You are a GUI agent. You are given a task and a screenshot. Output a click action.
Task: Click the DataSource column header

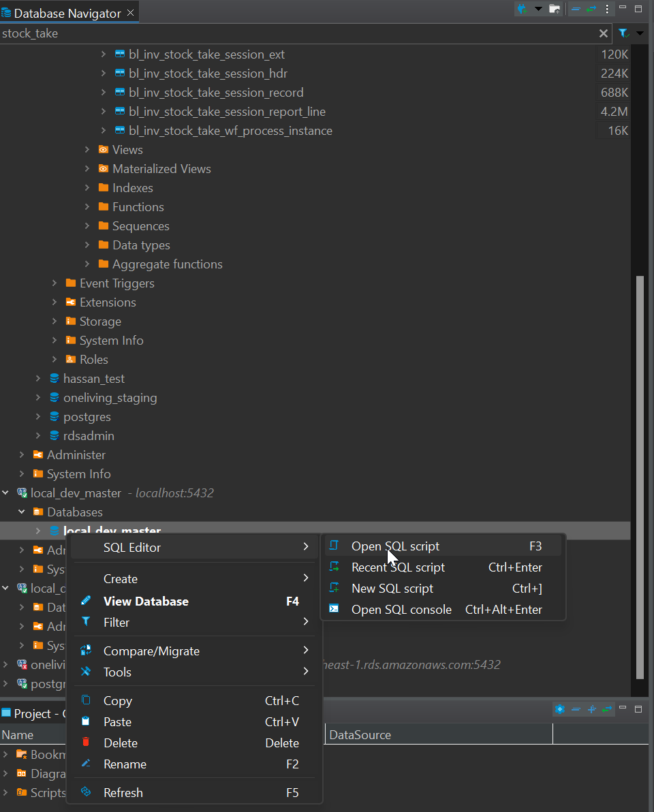tap(439, 734)
